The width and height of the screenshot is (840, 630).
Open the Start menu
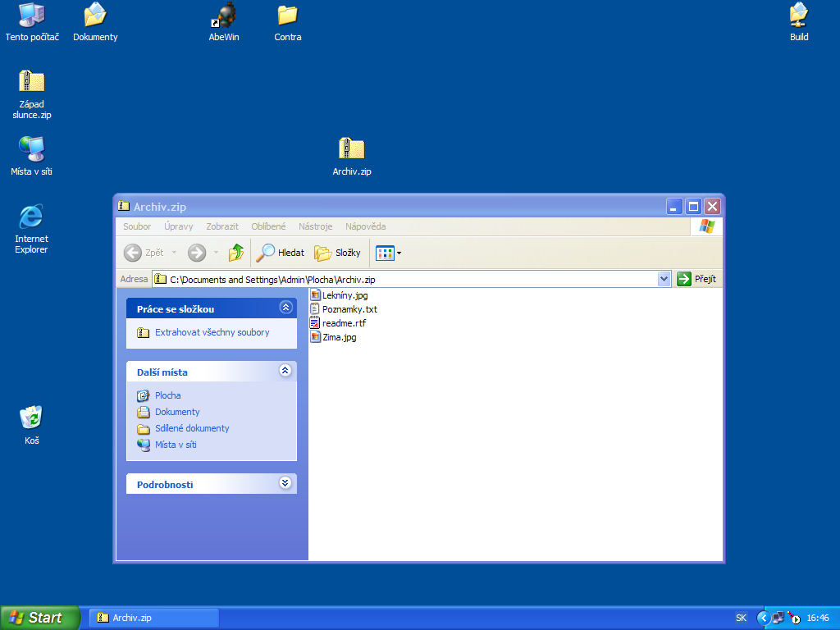pyautogui.click(x=40, y=618)
